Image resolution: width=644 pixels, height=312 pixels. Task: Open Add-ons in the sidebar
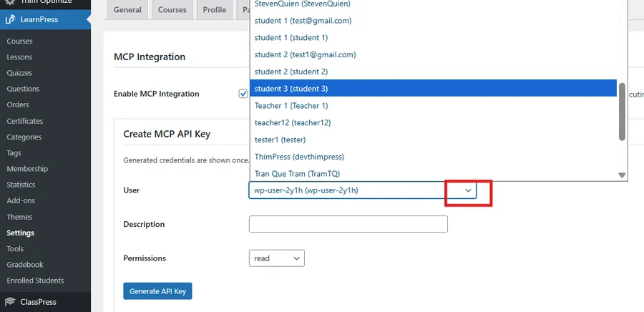coord(21,201)
